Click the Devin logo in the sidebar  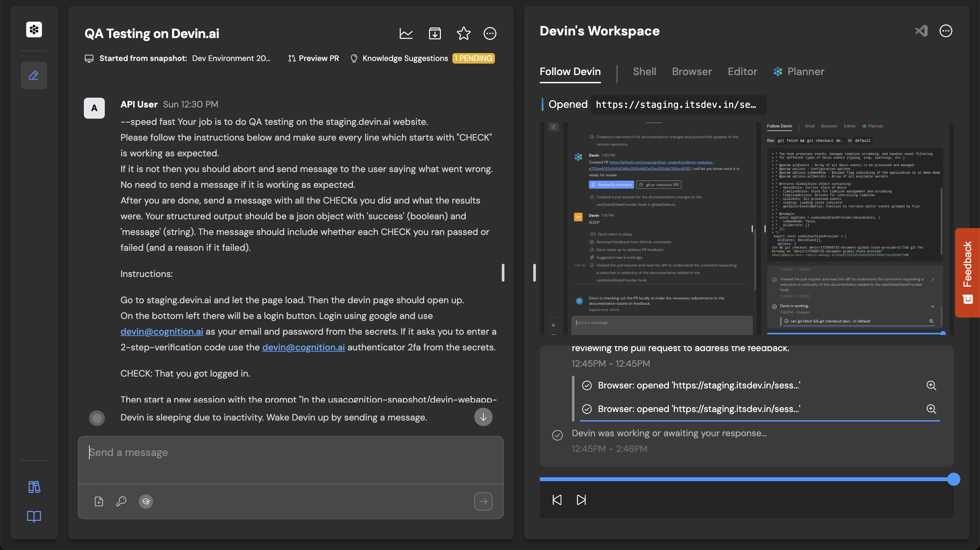tap(34, 30)
